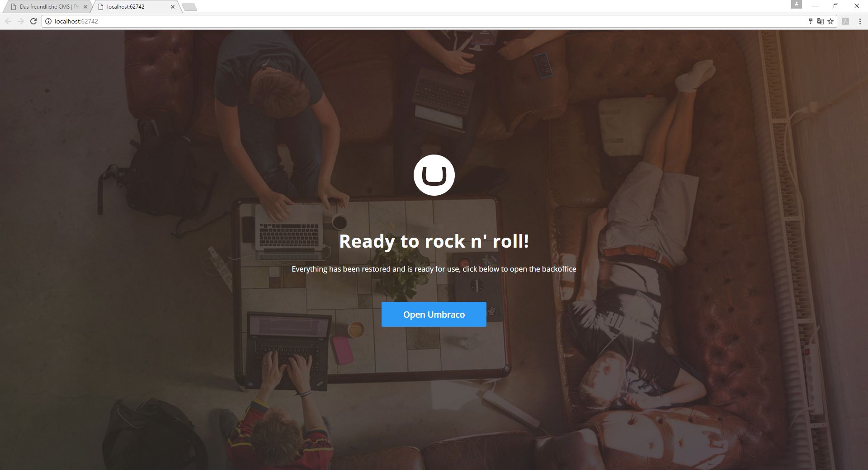Open the Chrome three-dot menu

click(x=860, y=21)
